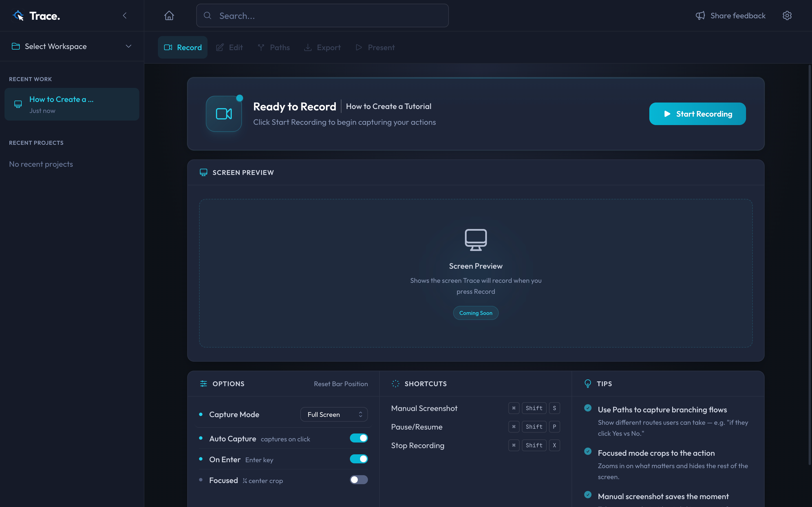The image size is (812, 507).
Task: Expand the Select Workspace dropdown
Action: click(72, 46)
